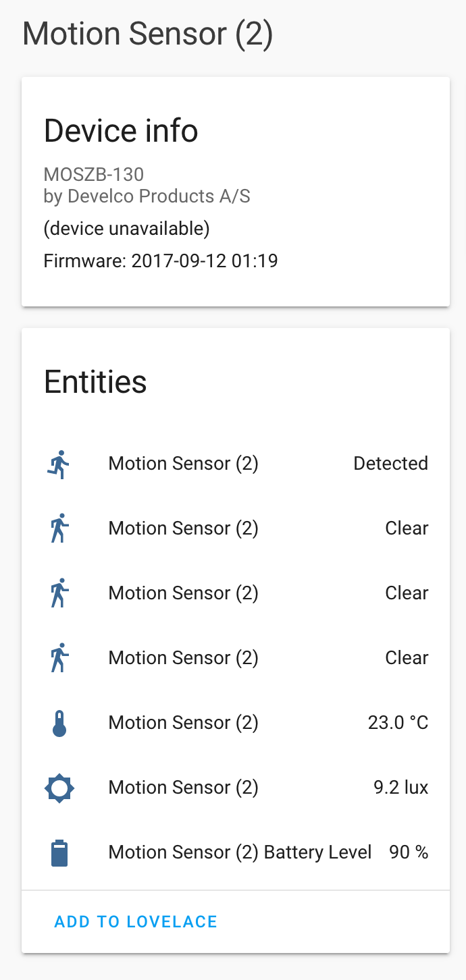The height and width of the screenshot is (980, 466).
Task: Click ADD TO LOVELACE
Action: pyautogui.click(x=136, y=921)
